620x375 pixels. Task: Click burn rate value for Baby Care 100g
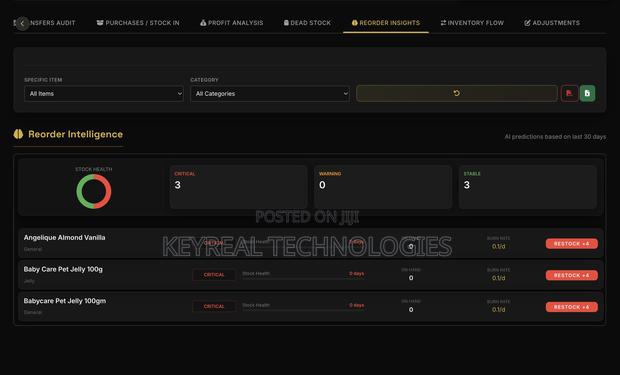click(x=499, y=278)
